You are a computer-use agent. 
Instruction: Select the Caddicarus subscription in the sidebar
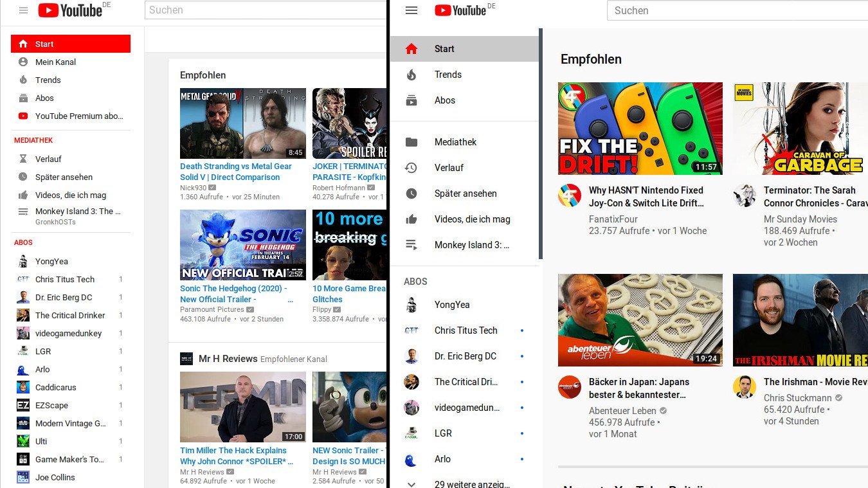coord(55,388)
